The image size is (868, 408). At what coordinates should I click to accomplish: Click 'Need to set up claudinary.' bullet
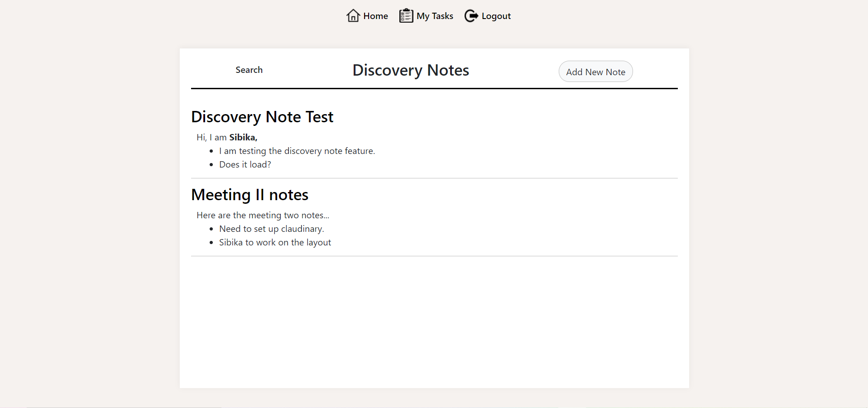[x=272, y=229]
